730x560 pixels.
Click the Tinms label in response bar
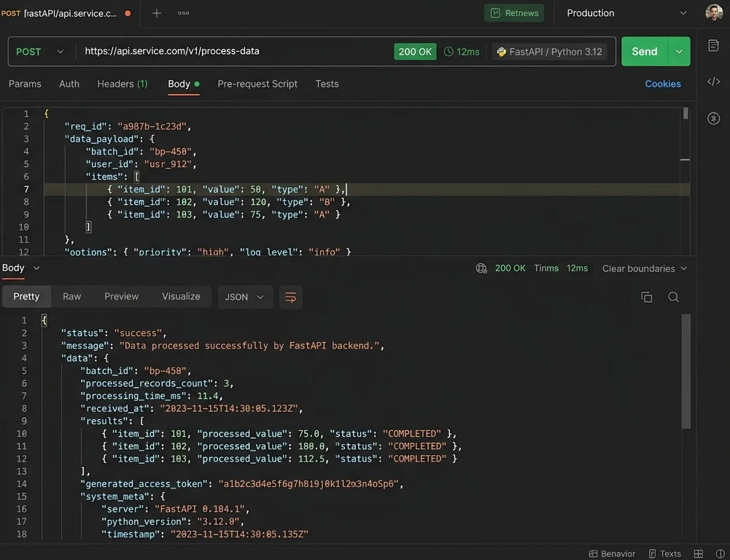tap(546, 268)
